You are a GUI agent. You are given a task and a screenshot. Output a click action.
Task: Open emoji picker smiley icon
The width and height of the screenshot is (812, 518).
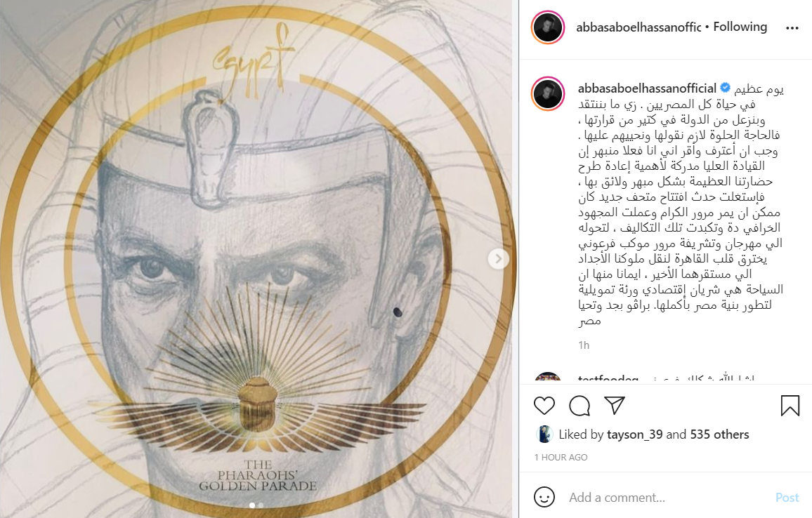[x=544, y=498]
